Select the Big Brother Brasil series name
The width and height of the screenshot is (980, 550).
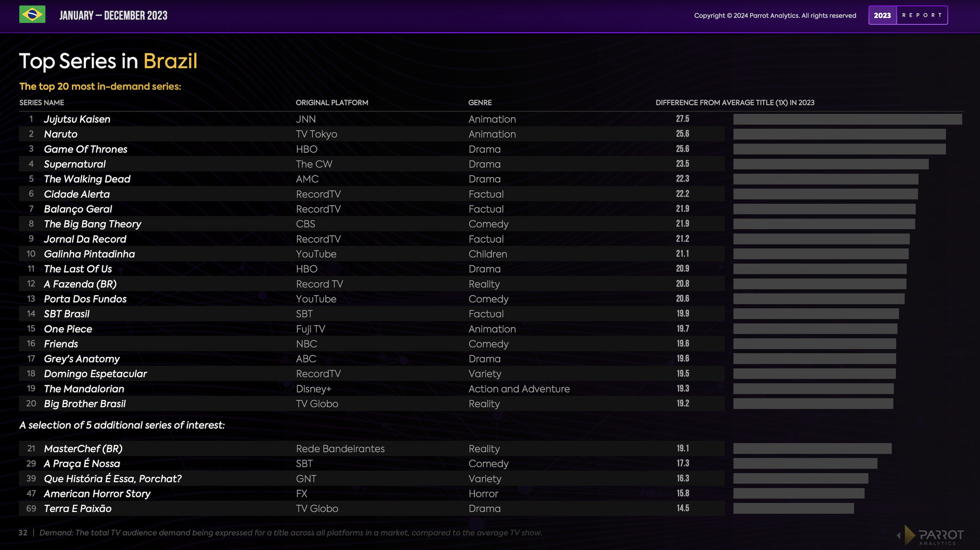pos(85,404)
